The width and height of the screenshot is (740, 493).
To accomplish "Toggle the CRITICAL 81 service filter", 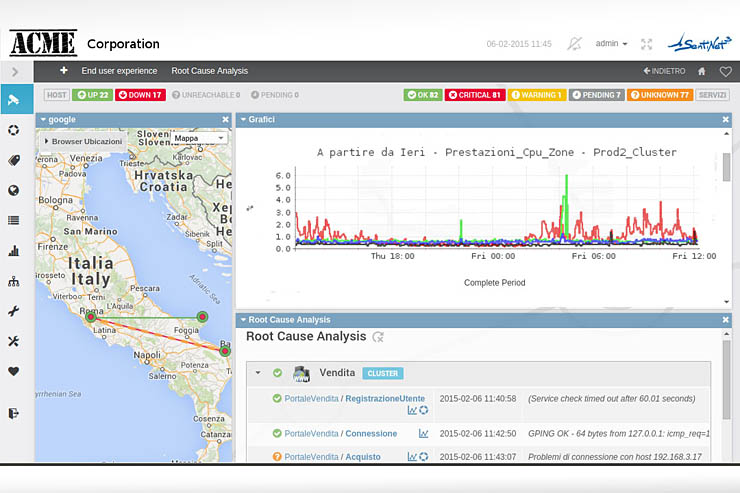I will pyautogui.click(x=474, y=95).
